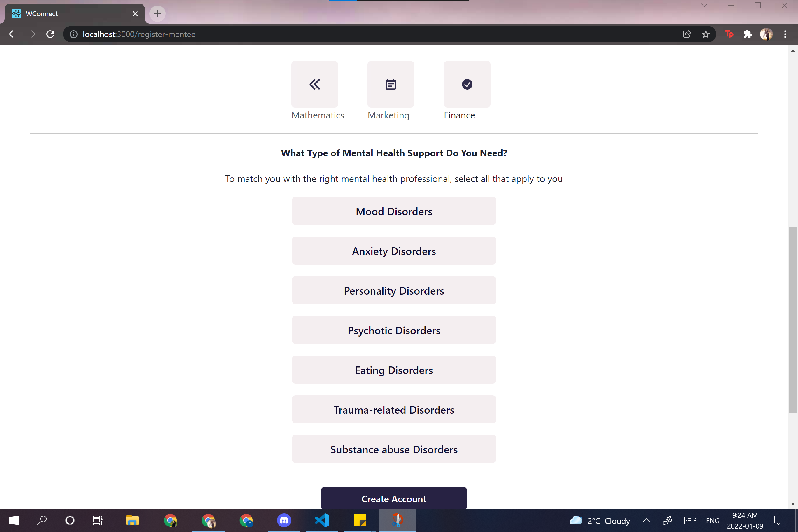798x532 pixels.
Task: Choose Substance abuse Disorders option
Action: (x=393, y=449)
